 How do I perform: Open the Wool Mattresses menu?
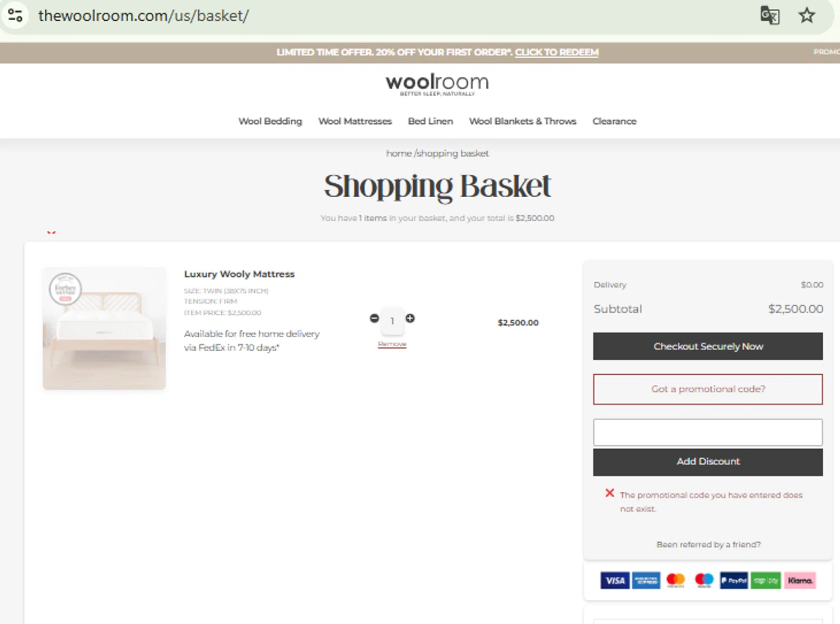tap(355, 121)
